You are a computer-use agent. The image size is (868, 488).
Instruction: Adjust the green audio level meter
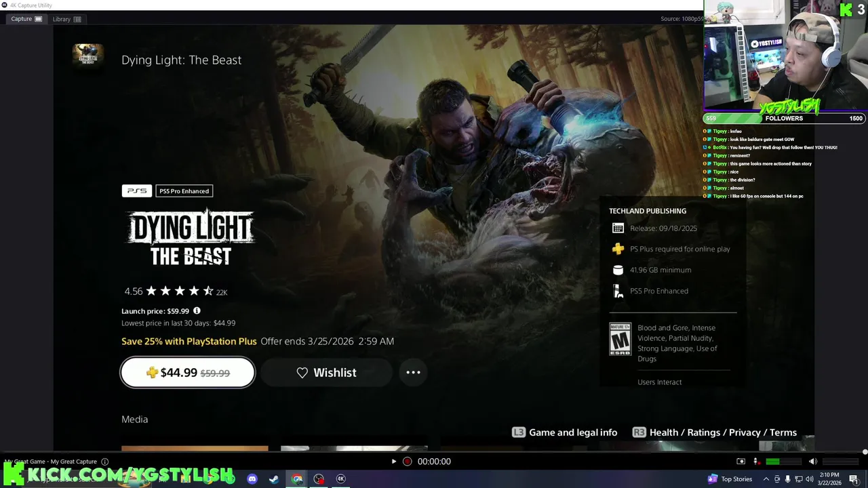(x=783, y=462)
